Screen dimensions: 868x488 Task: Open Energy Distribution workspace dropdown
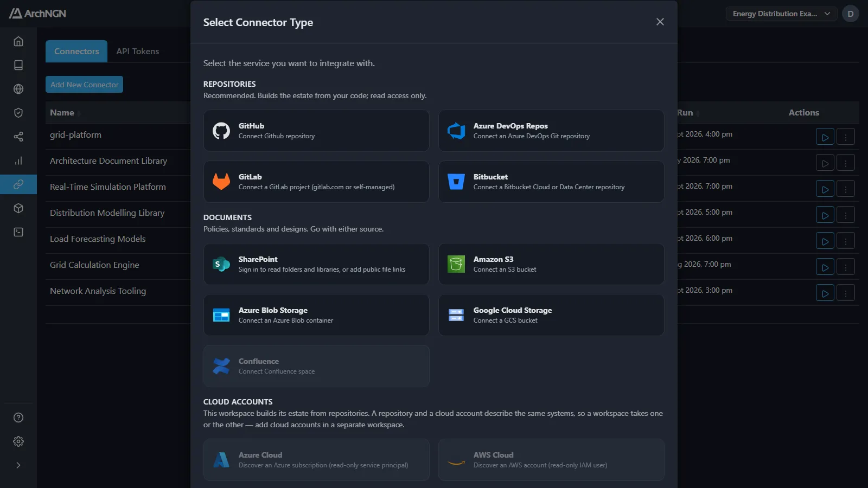(x=781, y=14)
